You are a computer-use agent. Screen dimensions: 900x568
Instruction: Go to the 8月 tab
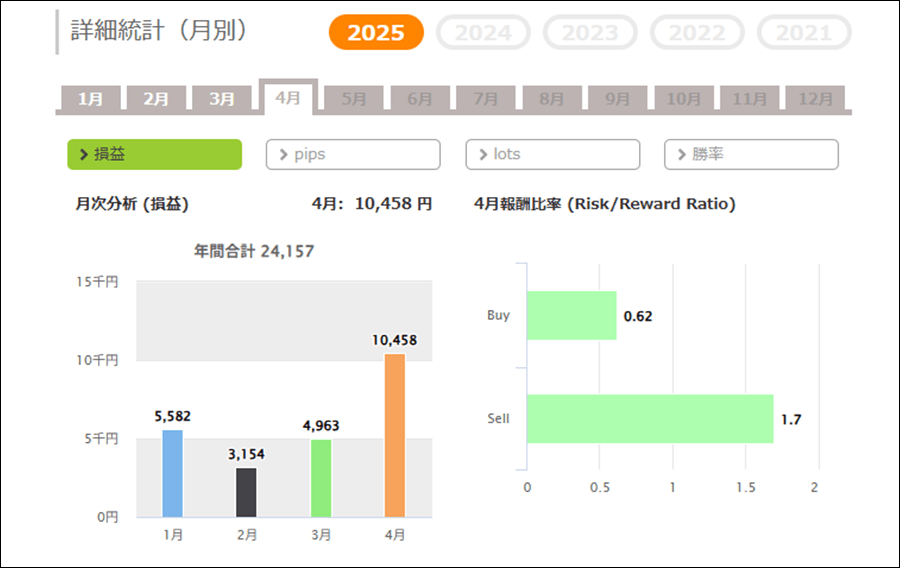click(x=552, y=99)
